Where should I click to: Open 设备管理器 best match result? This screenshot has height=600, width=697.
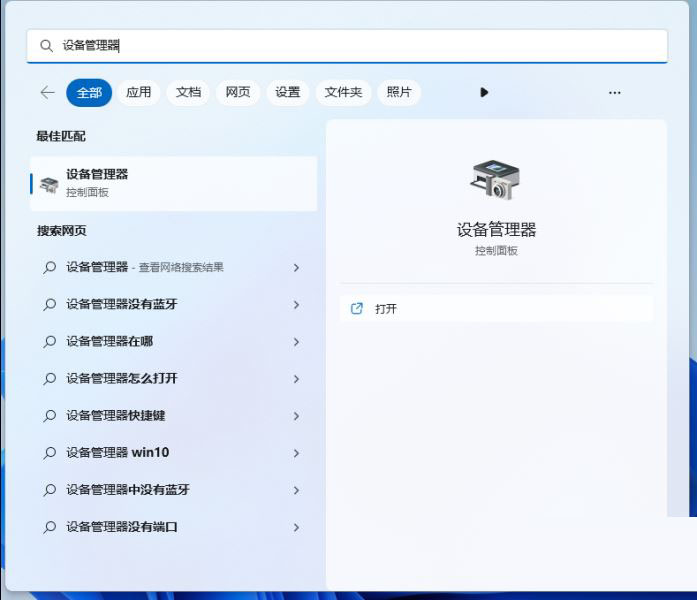coord(174,183)
